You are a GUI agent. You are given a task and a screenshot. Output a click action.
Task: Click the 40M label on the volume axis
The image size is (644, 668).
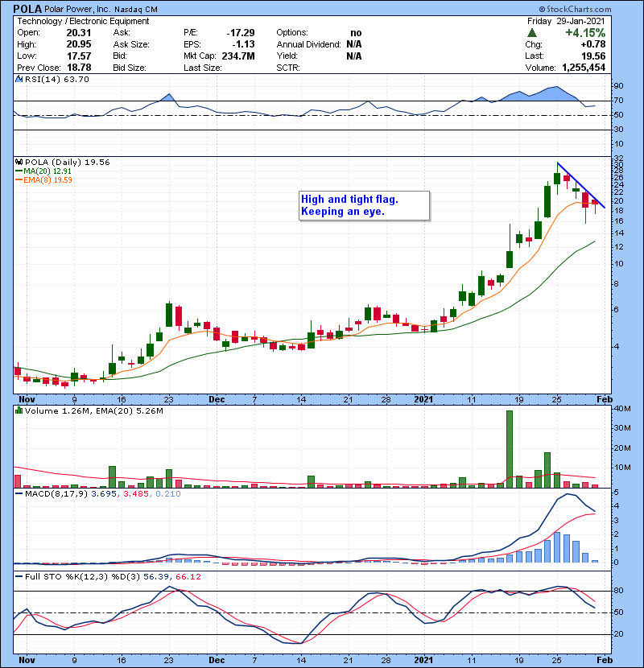point(622,409)
